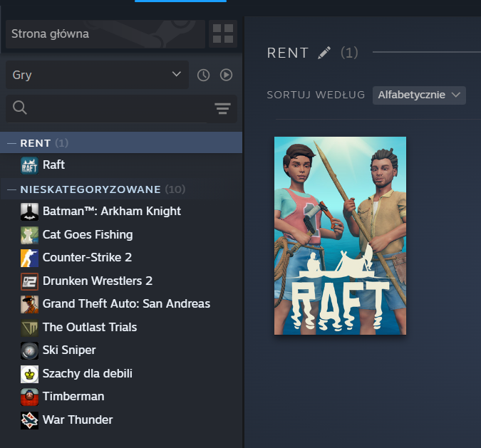Click the library search input field
The image size is (481, 448).
point(120,108)
